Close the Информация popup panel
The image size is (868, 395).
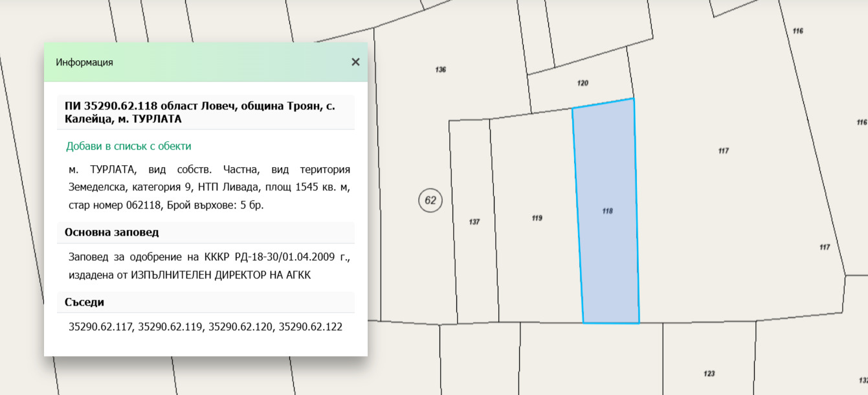(355, 62)
